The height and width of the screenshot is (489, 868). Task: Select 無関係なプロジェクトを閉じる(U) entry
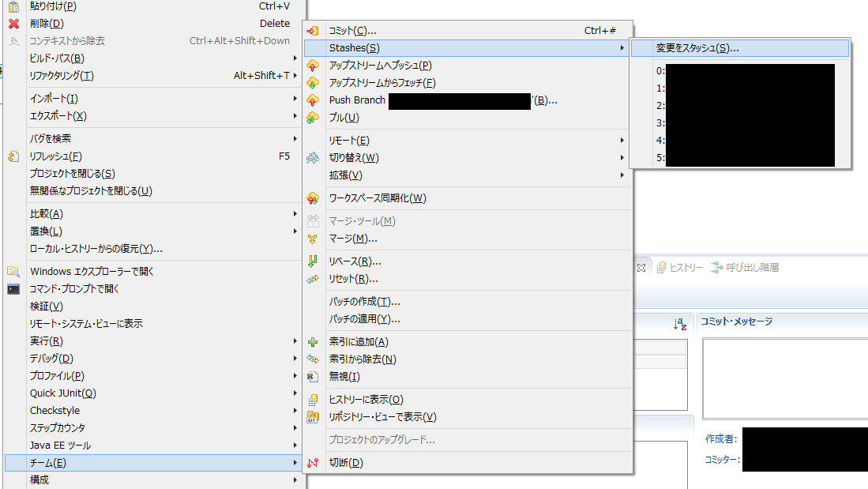(153, 191)
